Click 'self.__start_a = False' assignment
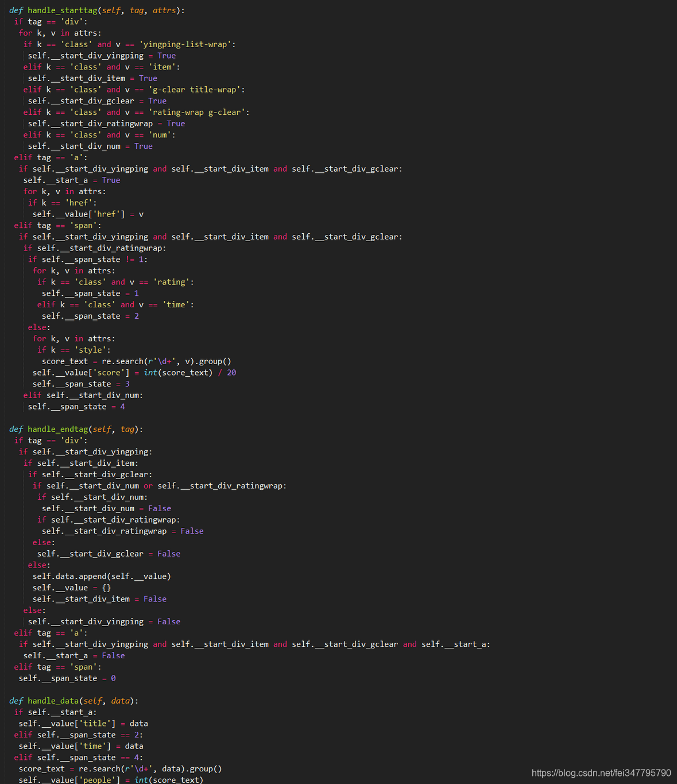The width and height of the screenshot is (677, 784). 74,655
